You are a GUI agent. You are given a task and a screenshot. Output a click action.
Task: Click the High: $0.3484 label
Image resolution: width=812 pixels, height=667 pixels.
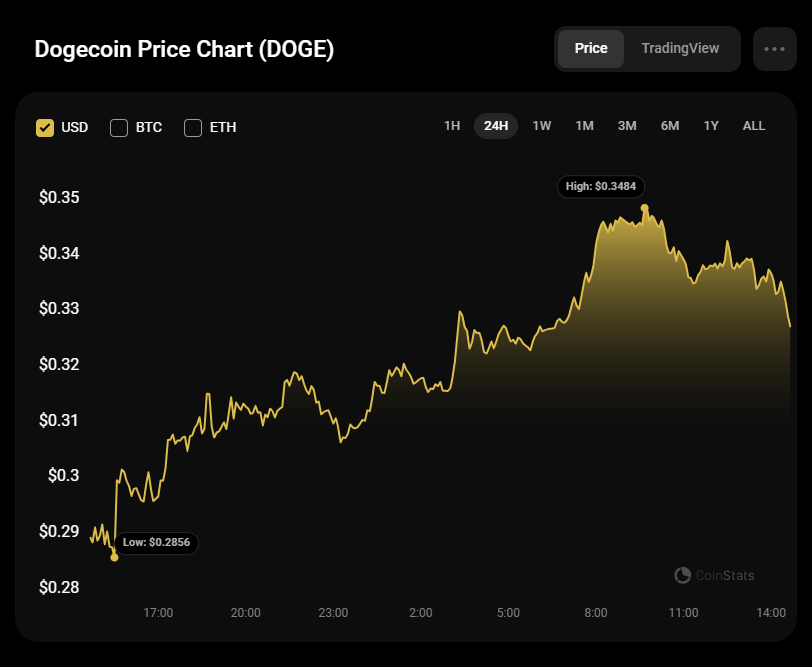601,186
